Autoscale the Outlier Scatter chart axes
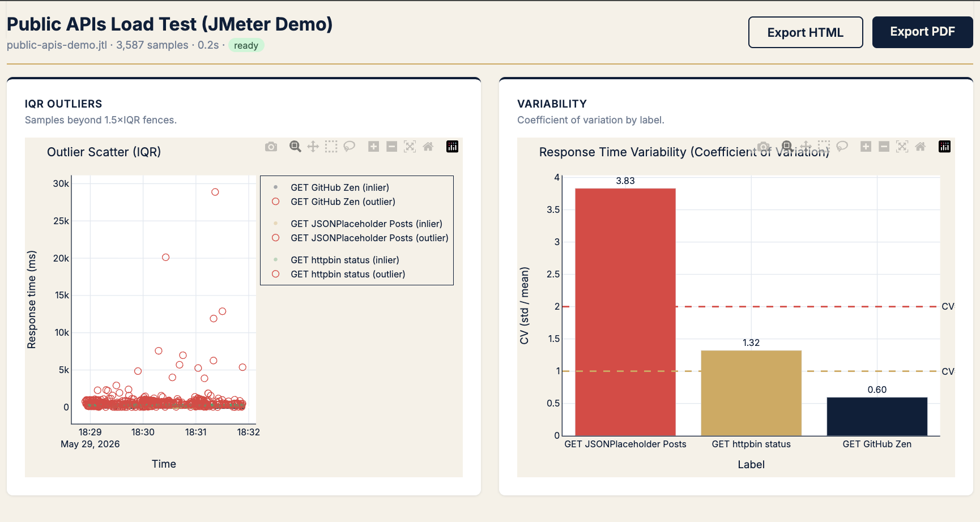The height and width of the screenshot is (522, 980). (x=410, y=147)
